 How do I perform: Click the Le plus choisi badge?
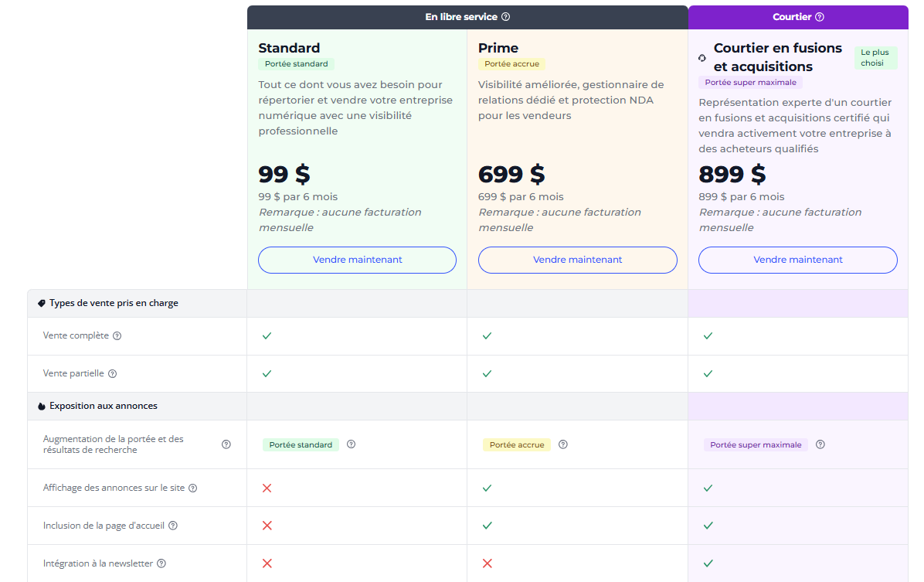[875, 56]
